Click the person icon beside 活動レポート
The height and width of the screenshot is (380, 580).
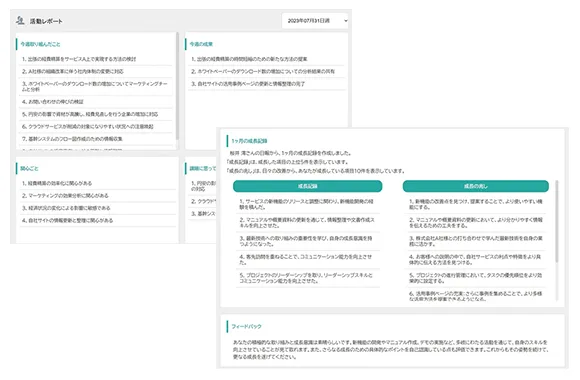(20, 21)
